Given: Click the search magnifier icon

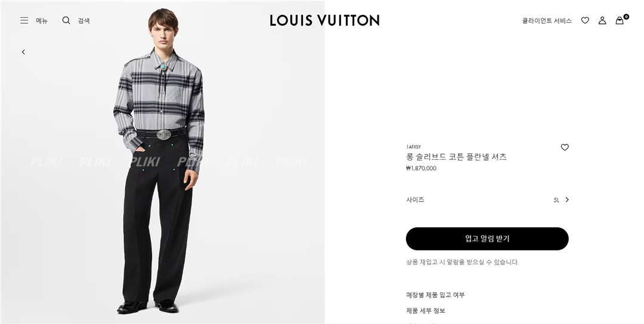Looking at the screenshot, I should click(66, 20).
